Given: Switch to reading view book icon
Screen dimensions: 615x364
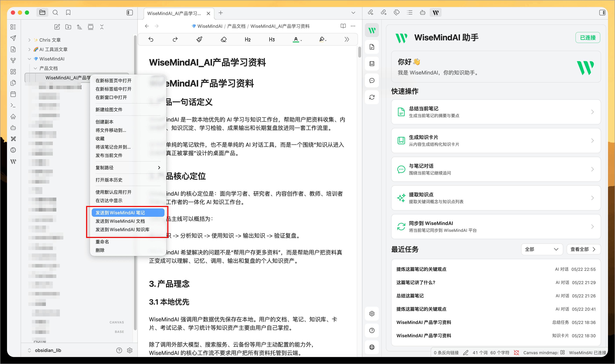Looking at the screenshot, I should 343,26.
